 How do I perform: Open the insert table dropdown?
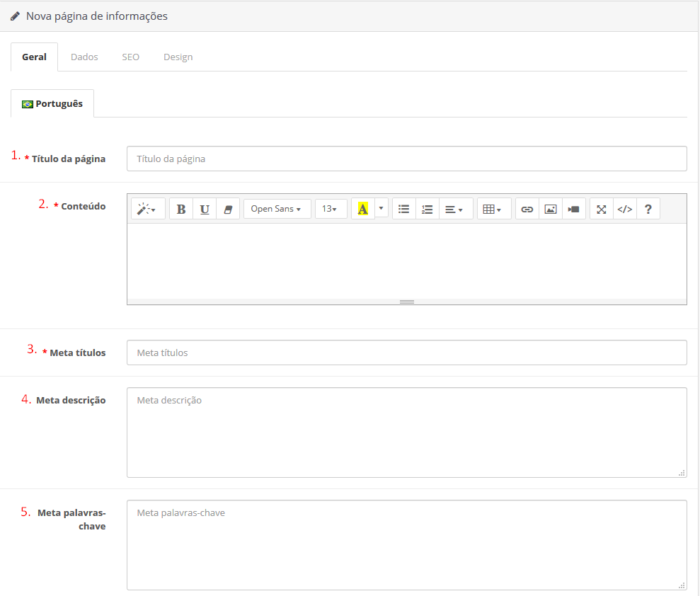[493, 210]
